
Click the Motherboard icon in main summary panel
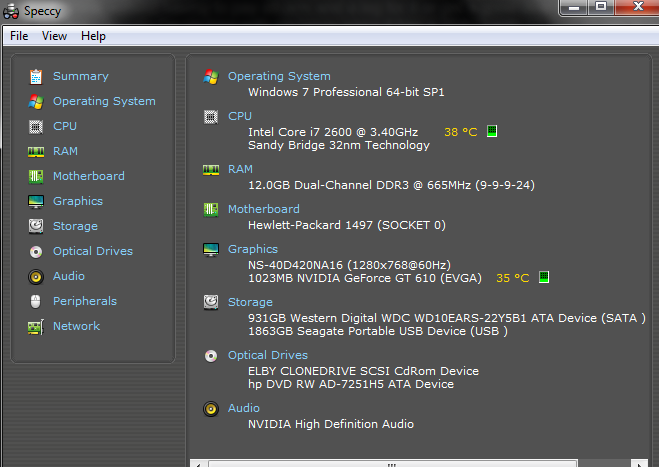tap(211, 210)
